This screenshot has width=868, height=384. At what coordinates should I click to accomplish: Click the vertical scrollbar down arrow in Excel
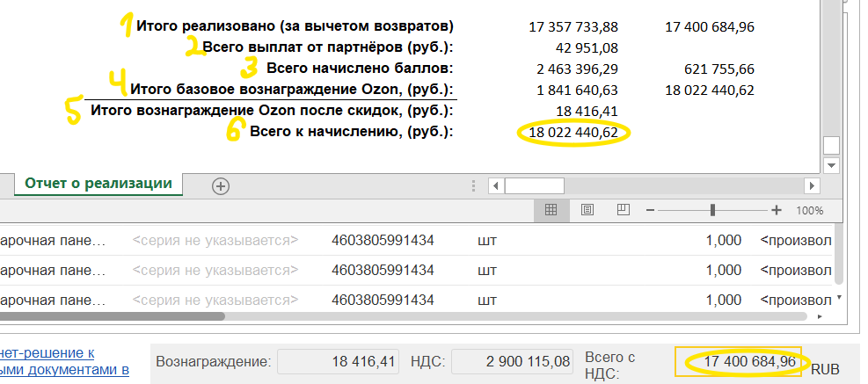pos(831,165)
